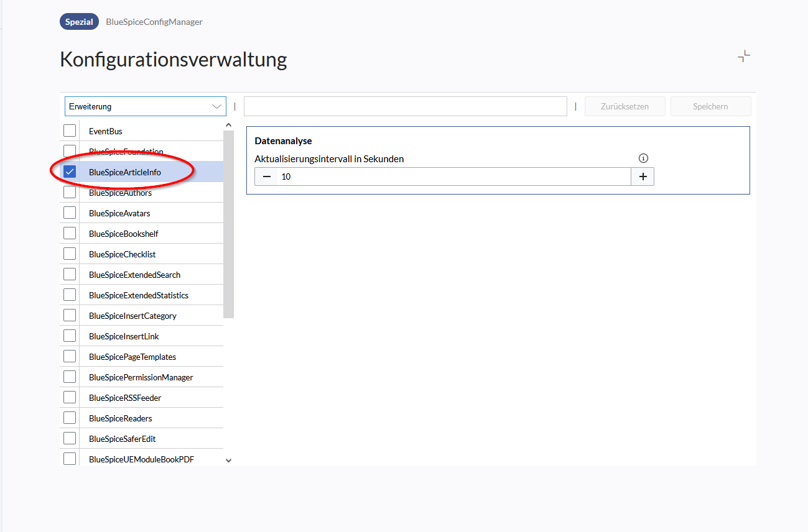808x532 pixels.
Task: Enable the BlueSpiceBookshelf checkbox
Action: coord(70,233)
